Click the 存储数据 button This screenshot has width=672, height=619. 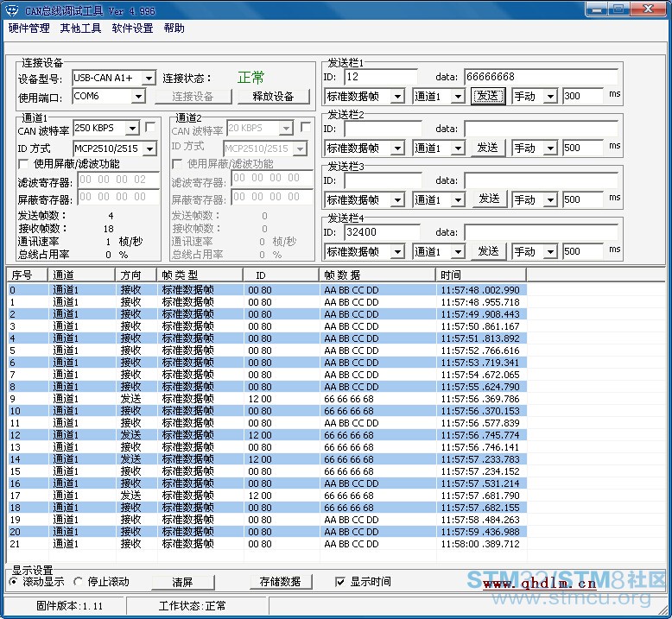click(x=280, y=582)
